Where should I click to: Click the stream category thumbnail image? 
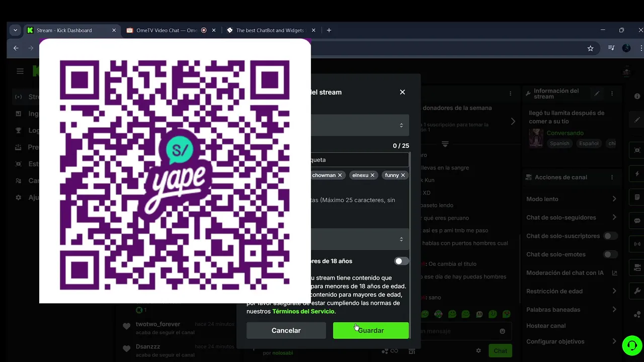tap(536, 138)
